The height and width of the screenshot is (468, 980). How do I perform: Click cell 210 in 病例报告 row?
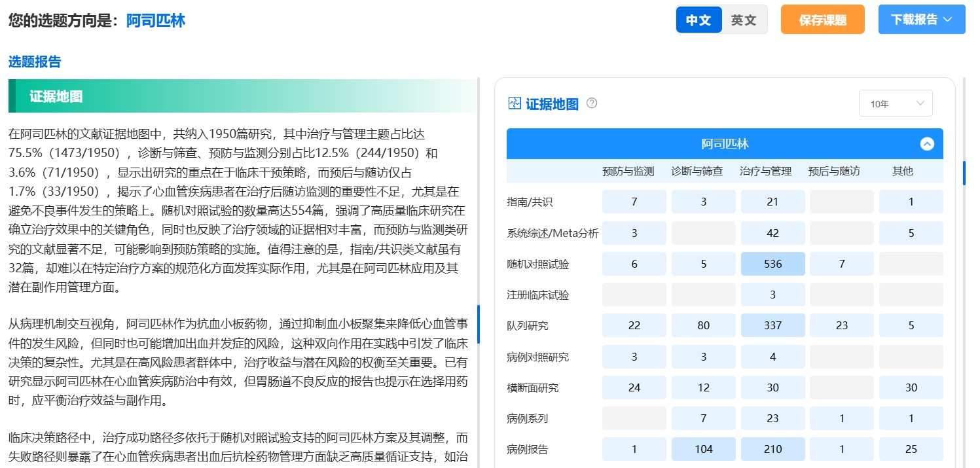(x=773, y=449)
